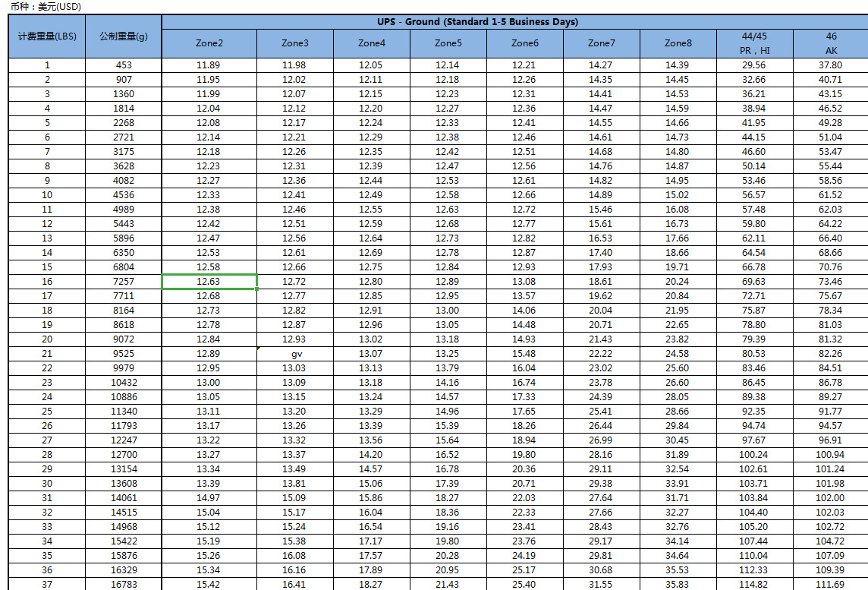Click the selected Zone2 cell for 16 lbs
This screenshot has height=590, width=868.
209,282
